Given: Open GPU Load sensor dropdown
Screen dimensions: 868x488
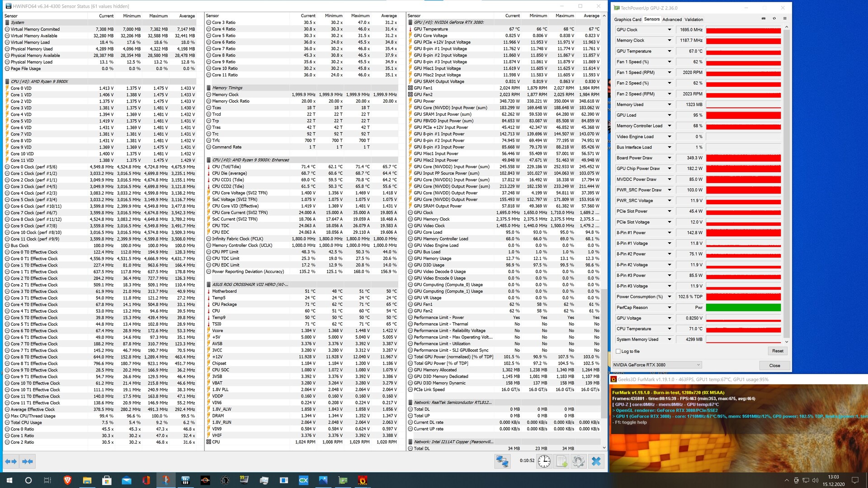Looking at the screenshot, I should coord(670,115).
